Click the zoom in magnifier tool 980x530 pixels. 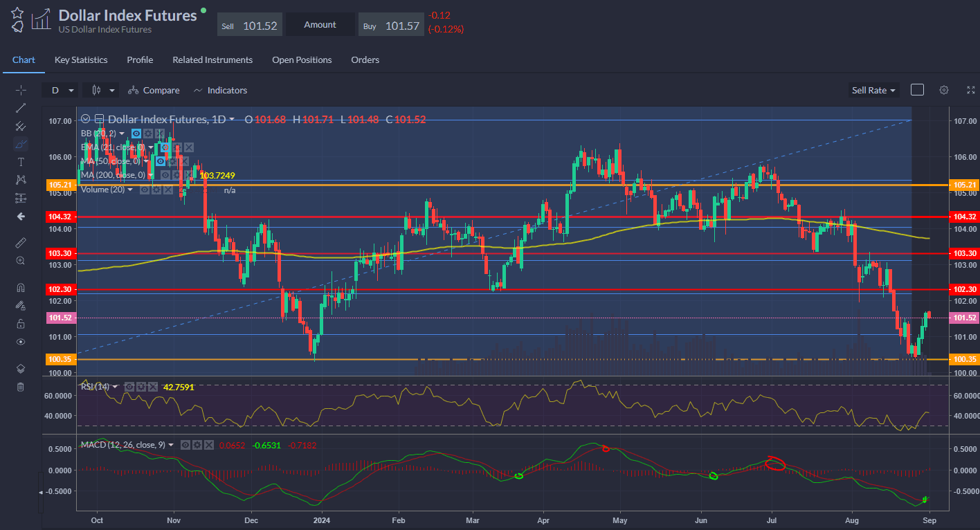click(x=21, y=261)
